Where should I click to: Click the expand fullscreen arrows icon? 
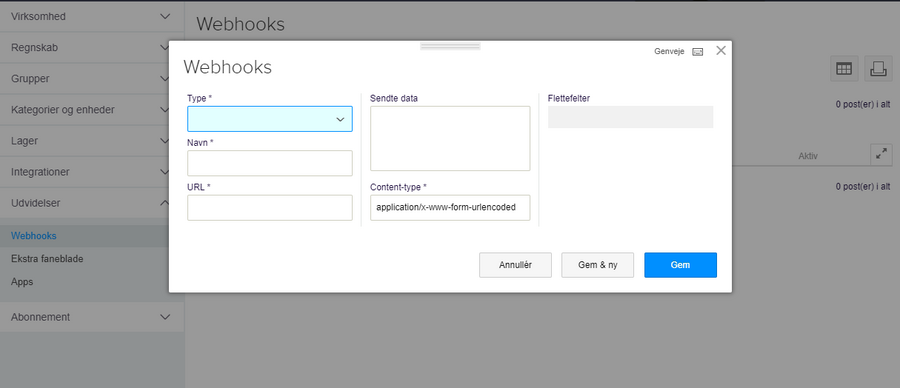coord(881,154)
